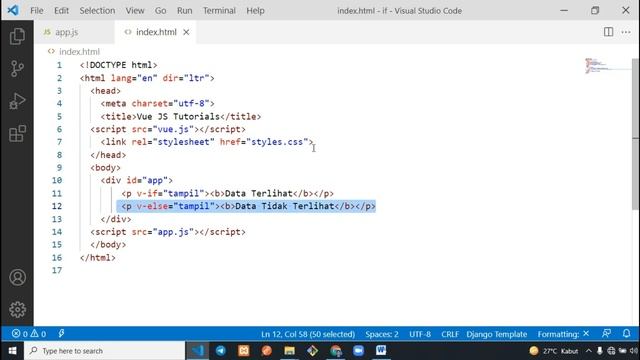Open the Manage settings gear
Image resolution: width=640 pixels, height=360 pixels.
(x=18, y=310)
